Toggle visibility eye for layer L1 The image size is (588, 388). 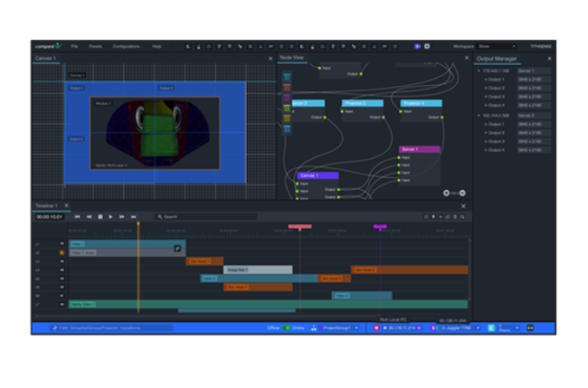(x=62, y=243)
